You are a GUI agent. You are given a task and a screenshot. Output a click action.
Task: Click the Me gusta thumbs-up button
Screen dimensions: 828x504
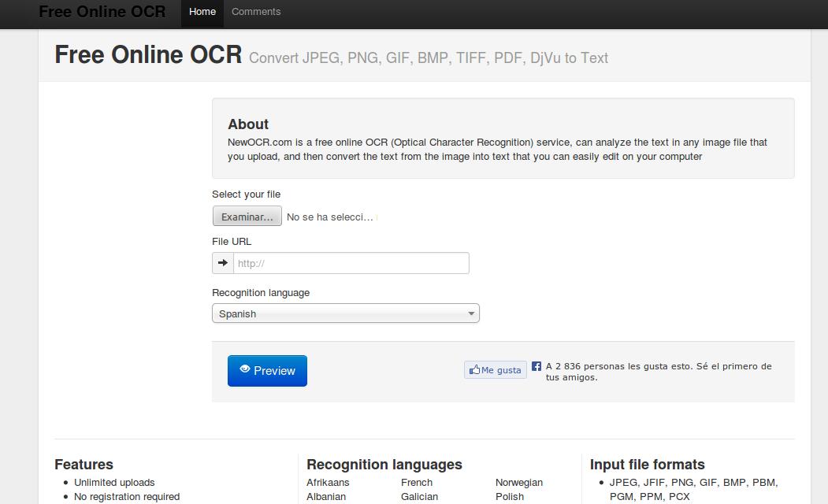click(x=495, y=370)
